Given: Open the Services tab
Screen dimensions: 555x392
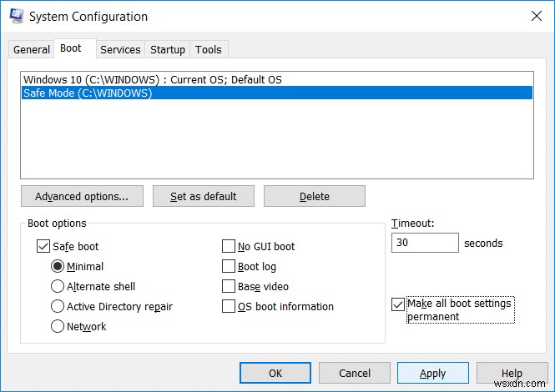Looking at the screenshot, I should pyautogui.click(x=120, y=49).
